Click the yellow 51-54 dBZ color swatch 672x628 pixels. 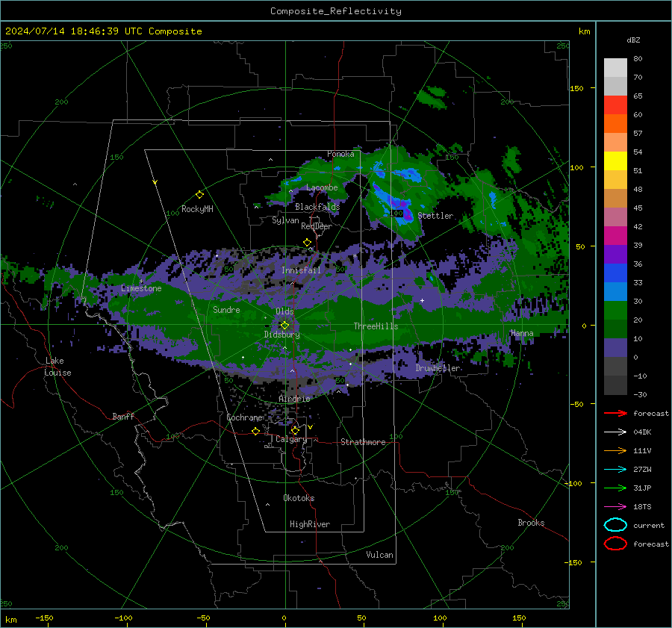point(615,161)
